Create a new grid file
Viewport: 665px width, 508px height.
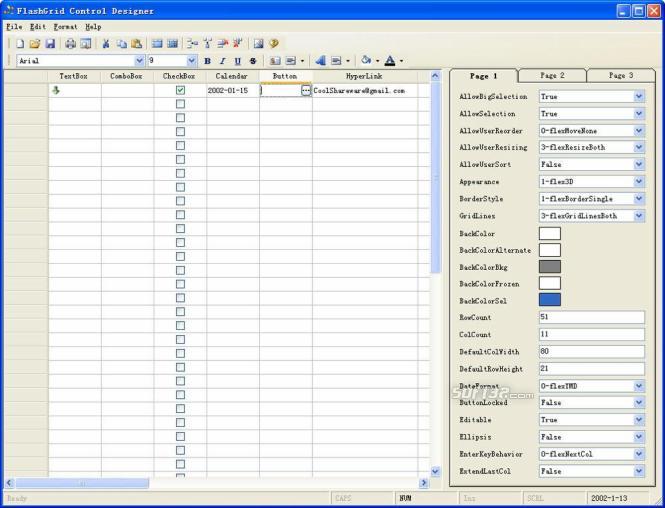(x=20, y=44)
